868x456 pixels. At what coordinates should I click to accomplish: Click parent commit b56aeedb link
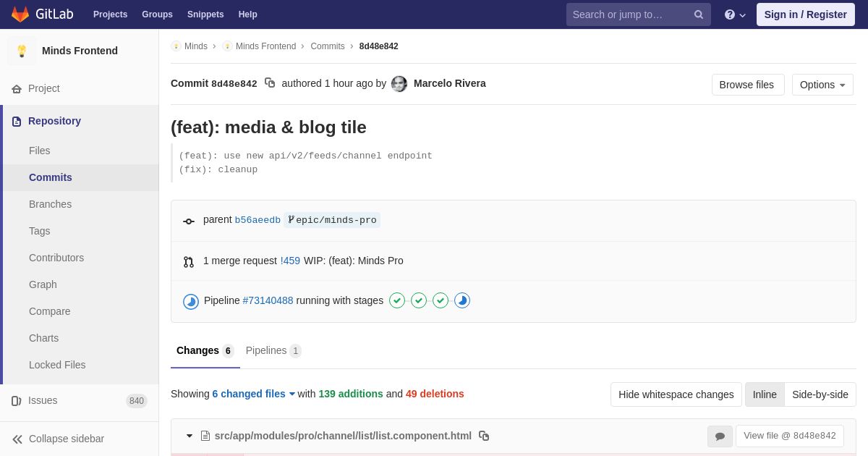258,220
